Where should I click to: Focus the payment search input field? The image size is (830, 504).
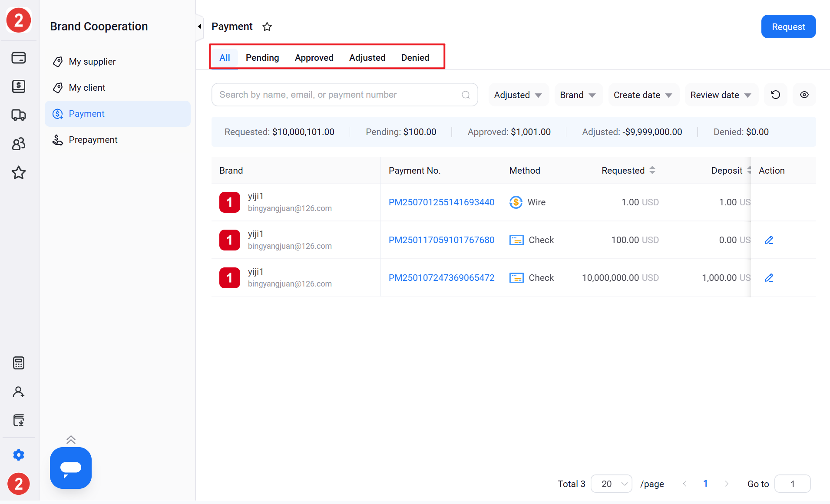344,95
